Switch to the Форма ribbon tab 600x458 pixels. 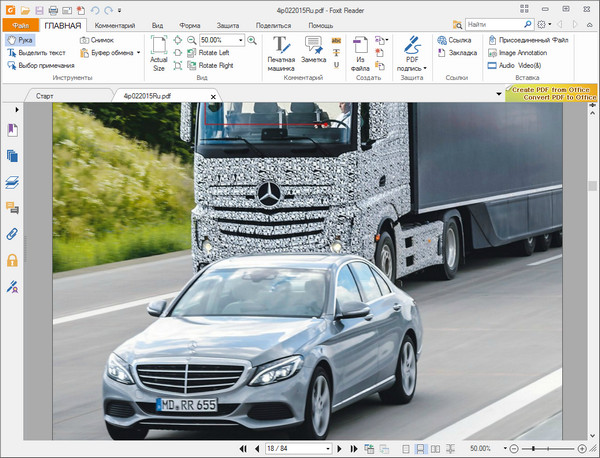click(190, 26)
